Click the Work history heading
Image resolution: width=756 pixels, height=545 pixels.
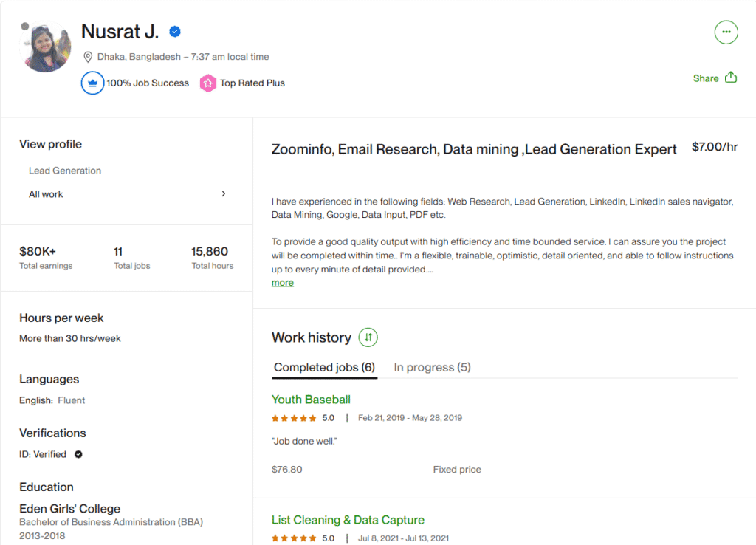312,337
